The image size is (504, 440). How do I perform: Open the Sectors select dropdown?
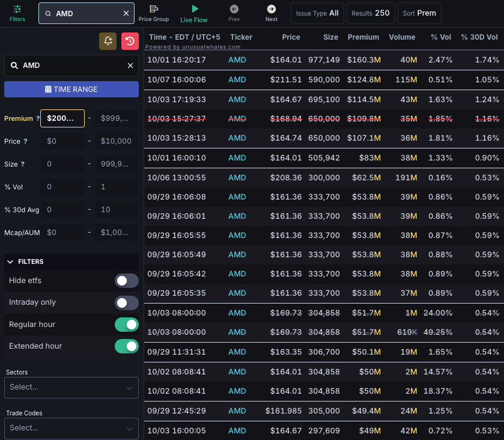tap(71, 387)
